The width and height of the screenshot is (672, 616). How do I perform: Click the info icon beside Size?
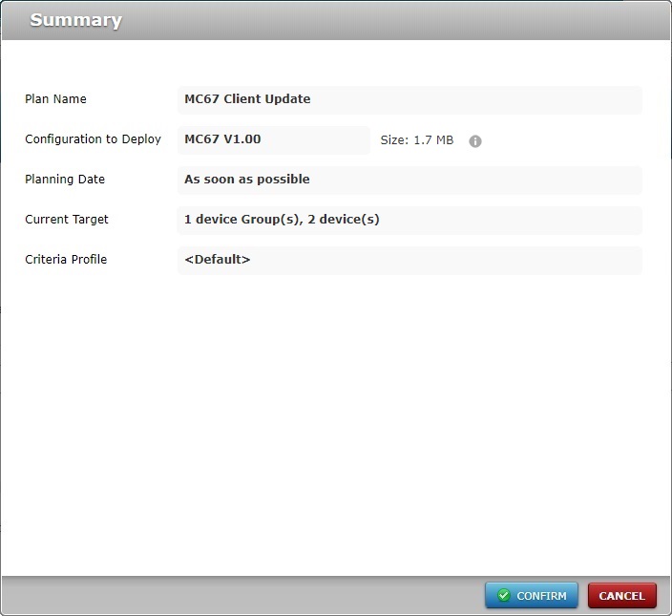(474, 141)
